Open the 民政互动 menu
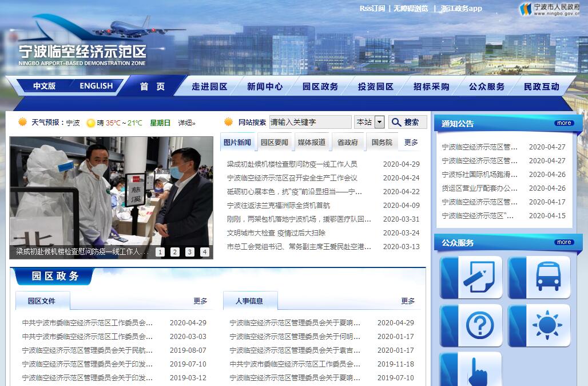The width and height of the screenshot is (588, 386). click(x=542, y=86)
